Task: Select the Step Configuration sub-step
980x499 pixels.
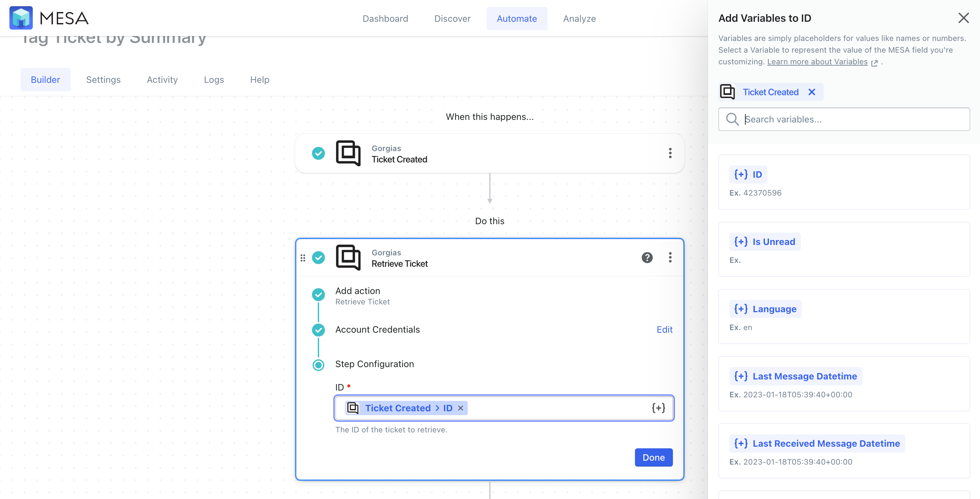Action: 374,364
